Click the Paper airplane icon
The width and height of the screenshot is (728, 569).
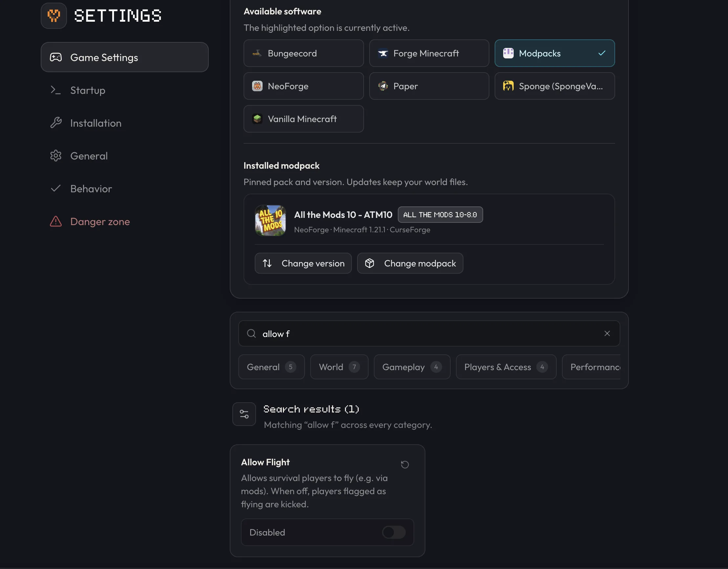(x=383, y=86)
